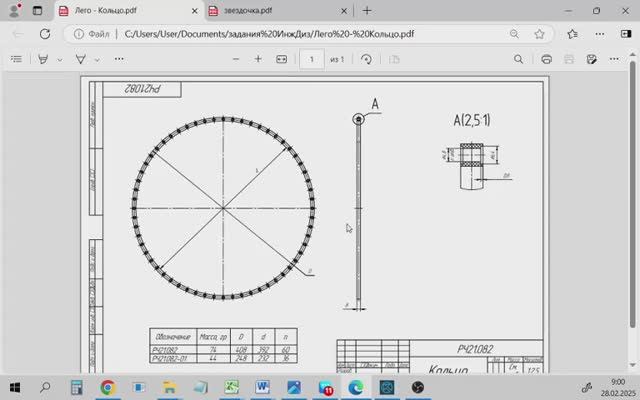Open Google Chrome from the taskbar
Screen dimensions: 640x400
coord(108,387)
